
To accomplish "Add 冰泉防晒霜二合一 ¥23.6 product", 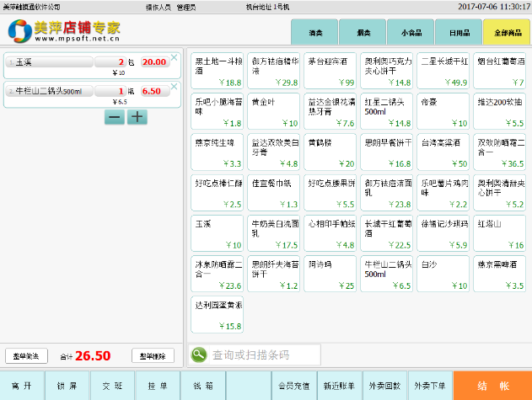I will coord(218,274).
